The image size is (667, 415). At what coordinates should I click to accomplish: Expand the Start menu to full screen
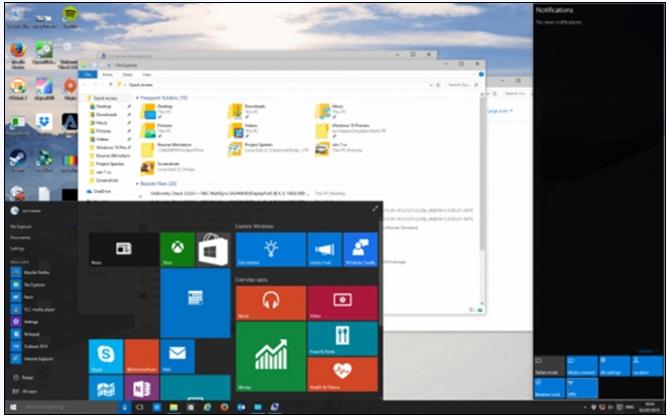375,208
